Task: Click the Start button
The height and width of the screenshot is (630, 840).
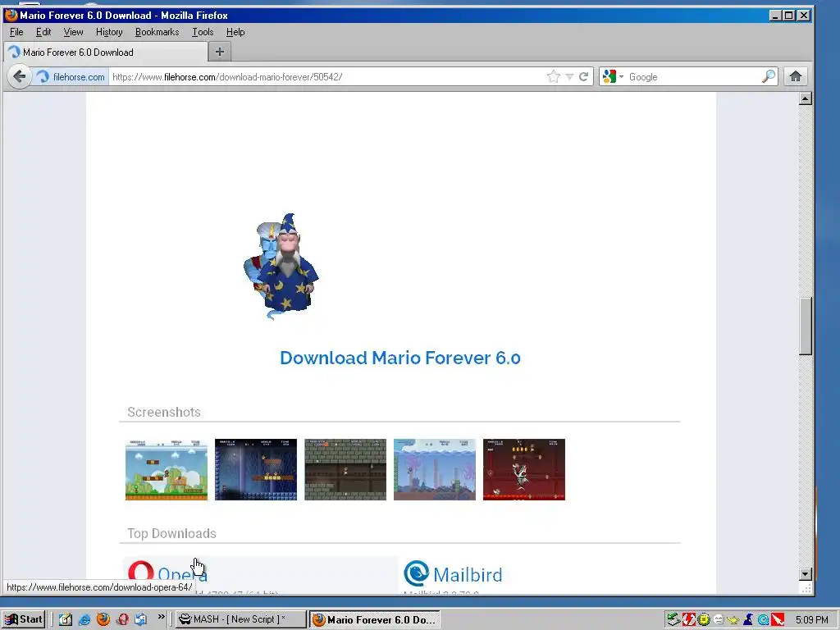Action: pyautogui.click(x=23, y=619)
